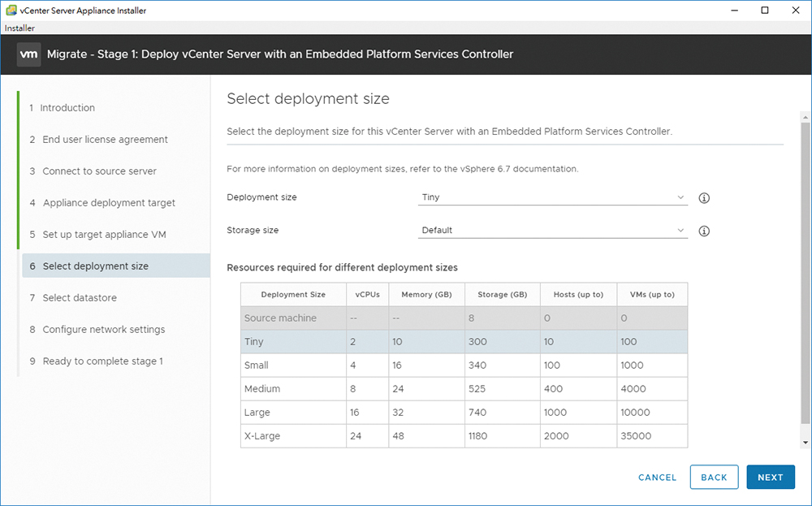Click the Large row label
This screenshot has width=812, height=506.
257,413
